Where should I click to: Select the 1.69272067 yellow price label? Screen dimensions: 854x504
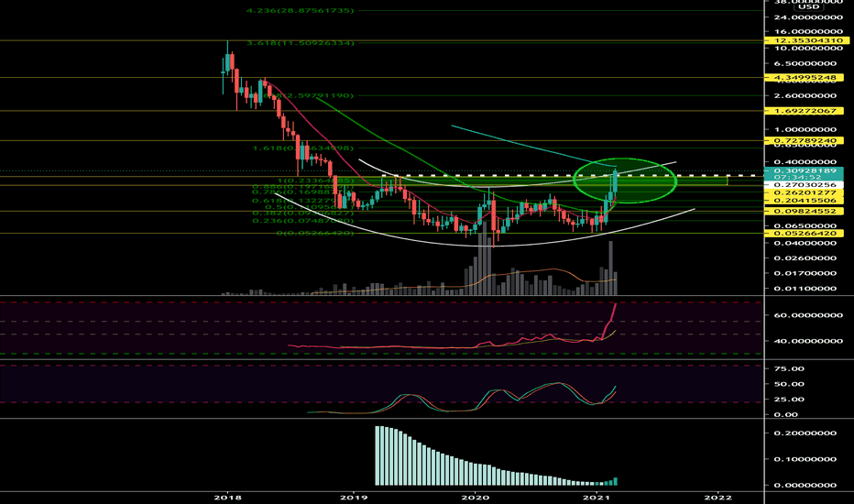click(805, 111)
